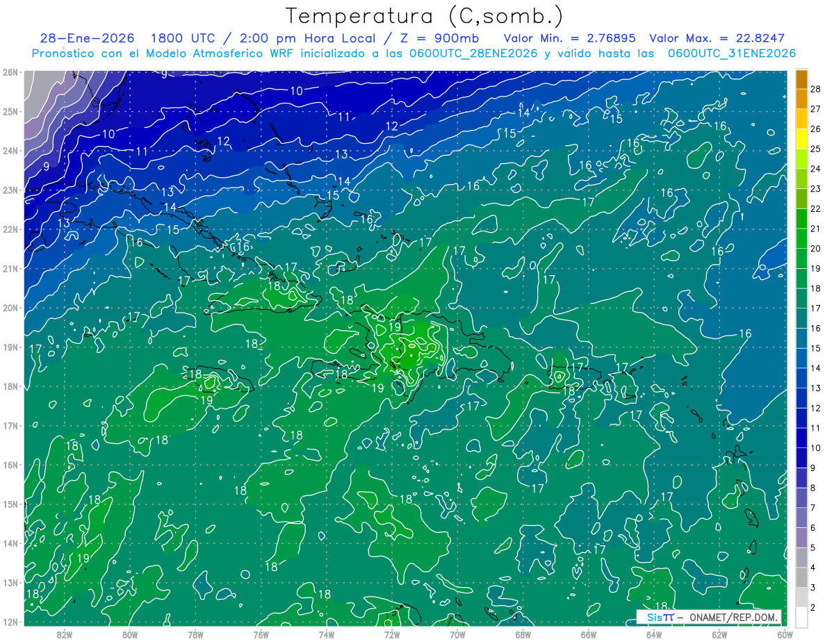The width and height of the screenshot is (834, 644).
Task: Click the 12N latitude axis label
Action: pos(10,622)
